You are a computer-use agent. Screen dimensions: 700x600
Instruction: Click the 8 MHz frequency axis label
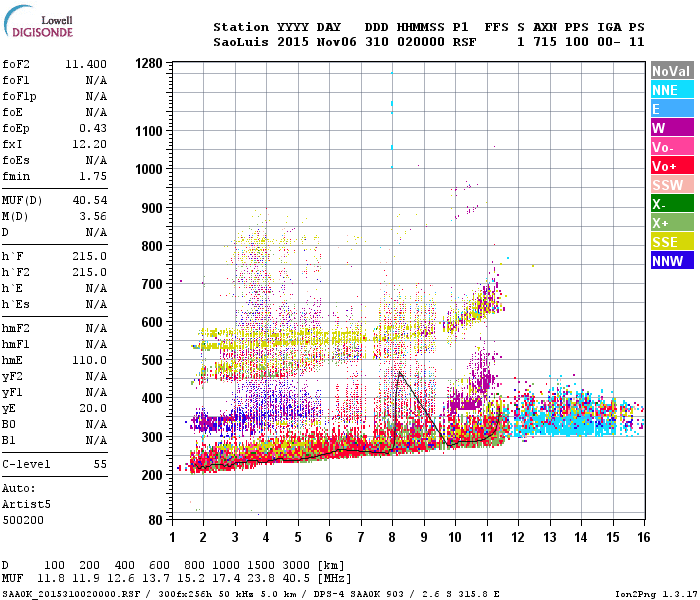[392, 537]
